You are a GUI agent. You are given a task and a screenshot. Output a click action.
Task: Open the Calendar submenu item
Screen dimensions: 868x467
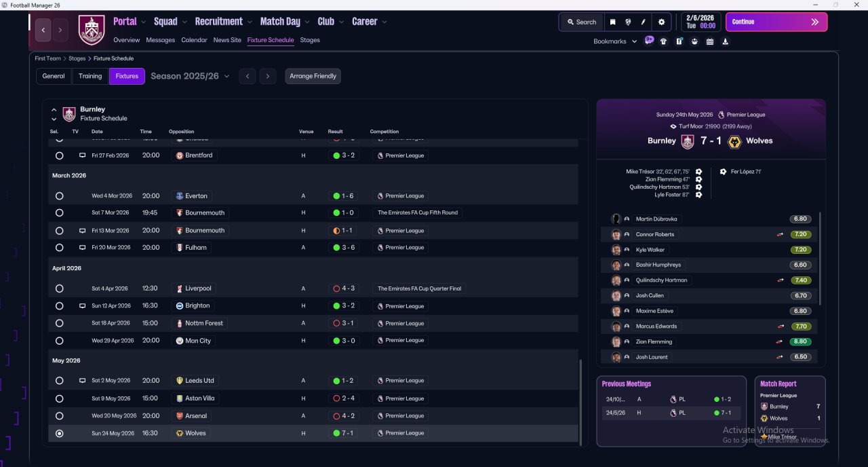[x=194, y=40]
